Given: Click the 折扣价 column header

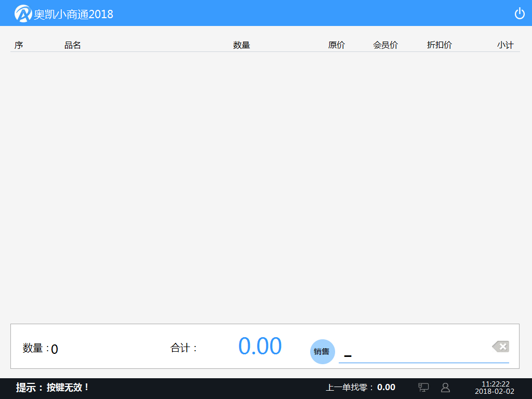Looking at the screenshot, I should pos(440,45).
